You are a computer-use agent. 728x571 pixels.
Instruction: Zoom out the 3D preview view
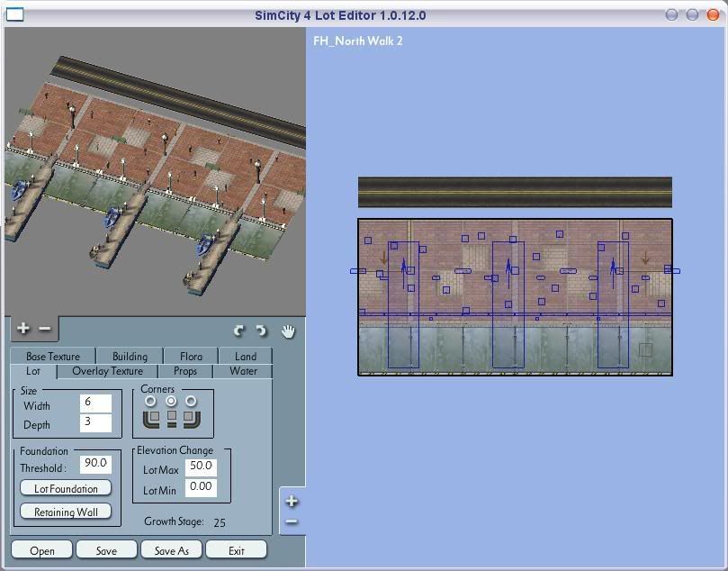[45, 329]
